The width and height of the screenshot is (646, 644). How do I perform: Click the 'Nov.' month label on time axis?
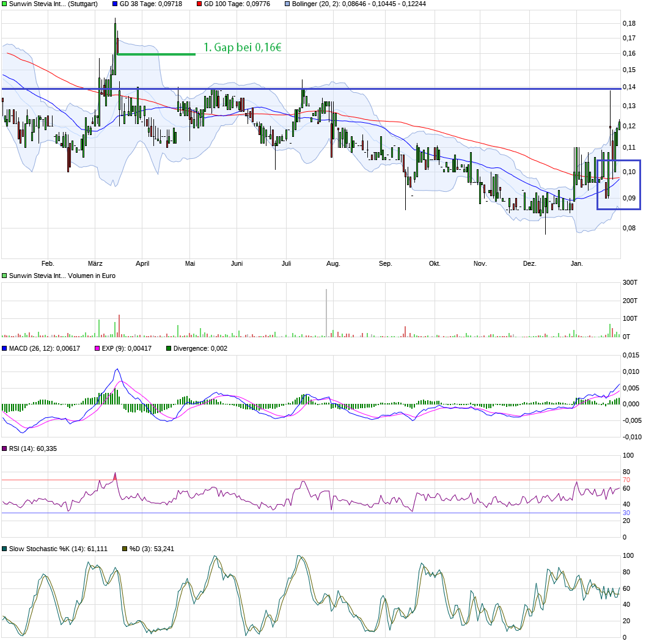[x=480, y=263]
